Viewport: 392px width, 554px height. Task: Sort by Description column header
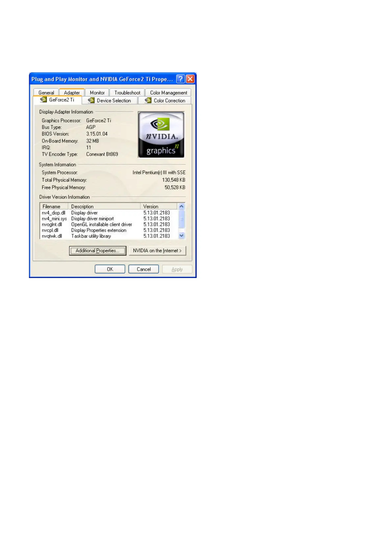point(104,206)
